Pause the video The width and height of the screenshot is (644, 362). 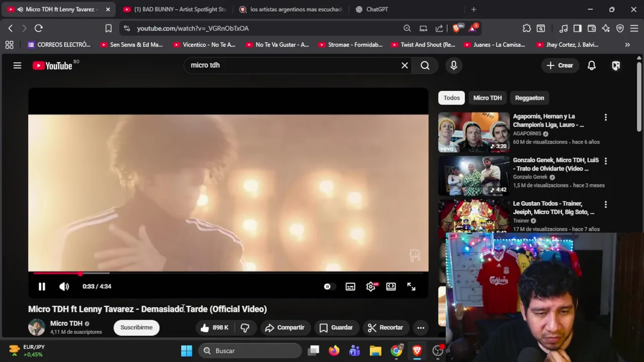(42, 287)
